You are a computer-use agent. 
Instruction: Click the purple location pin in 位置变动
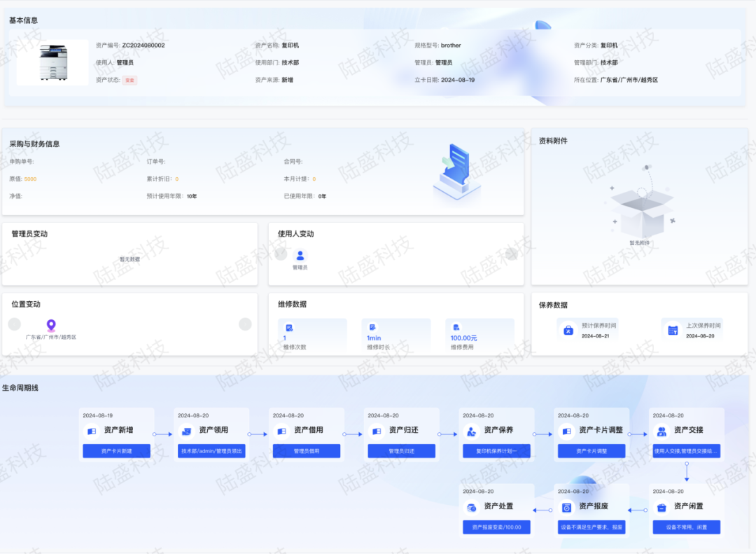(51, 325)
